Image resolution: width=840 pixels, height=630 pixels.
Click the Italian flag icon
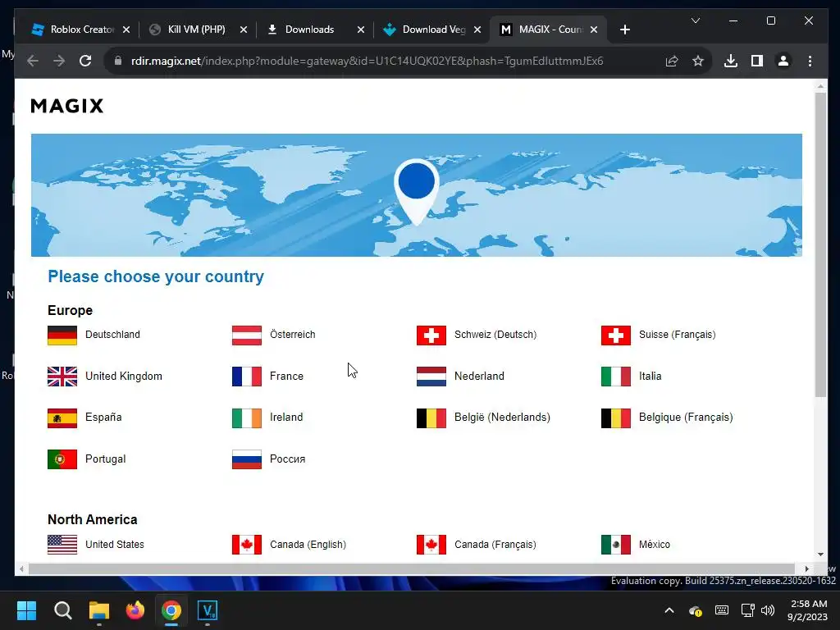(615, 377)
